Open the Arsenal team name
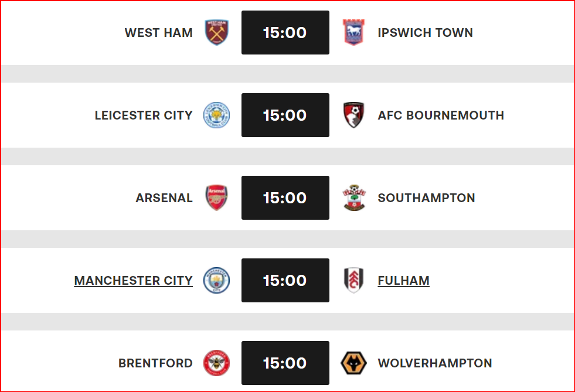Viewport: 575px width, 392px height. pyautogui.click(x=164, y=198)
